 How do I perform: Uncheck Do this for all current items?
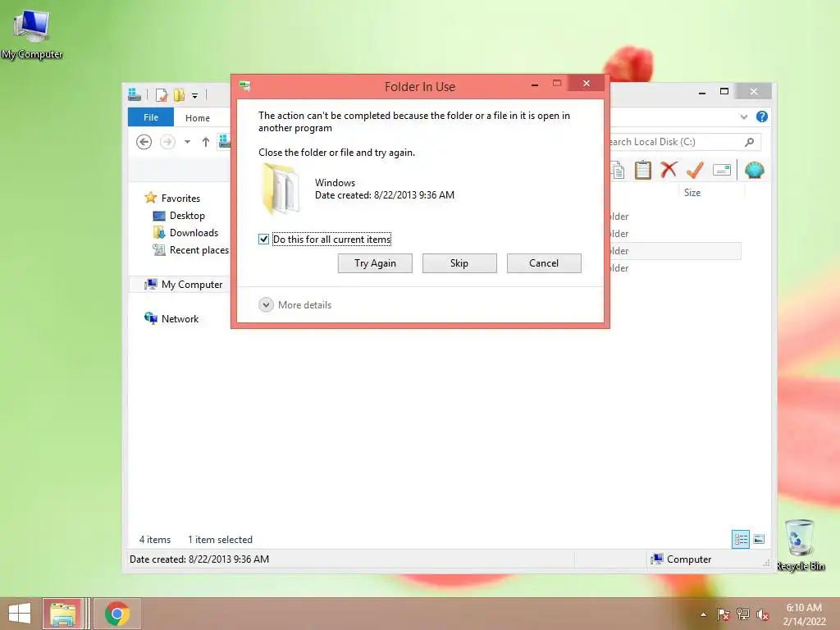point(263,239)
